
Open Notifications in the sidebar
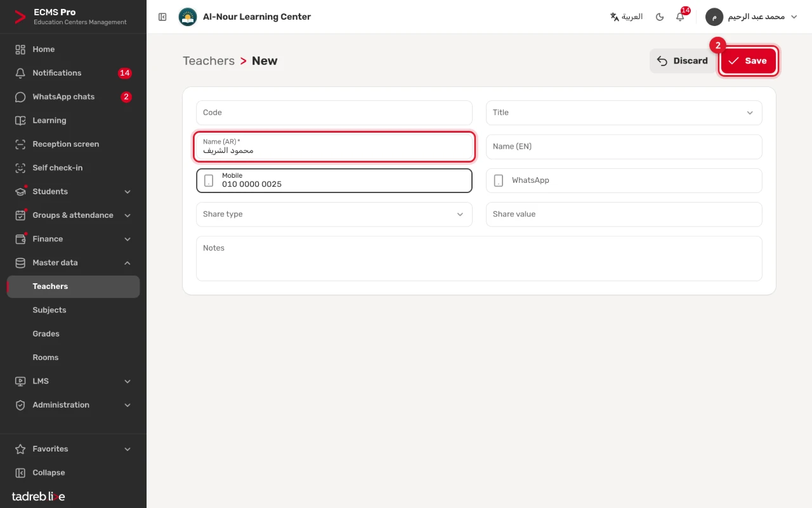tap(74, 73)
